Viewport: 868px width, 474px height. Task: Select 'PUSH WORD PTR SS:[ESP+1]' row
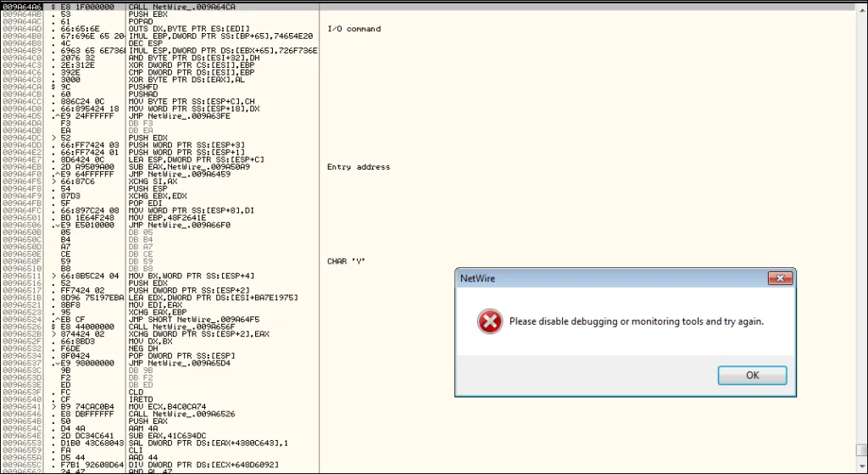(186, 153)
